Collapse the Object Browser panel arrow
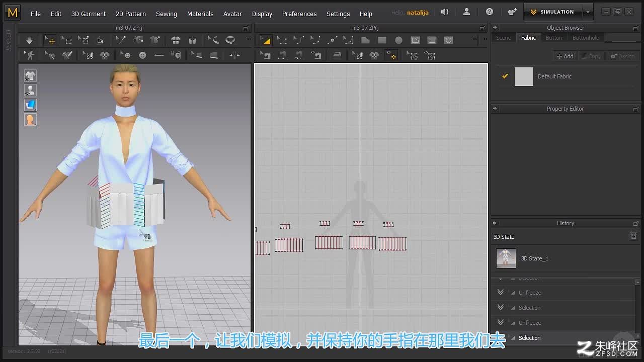 point(495,28)
